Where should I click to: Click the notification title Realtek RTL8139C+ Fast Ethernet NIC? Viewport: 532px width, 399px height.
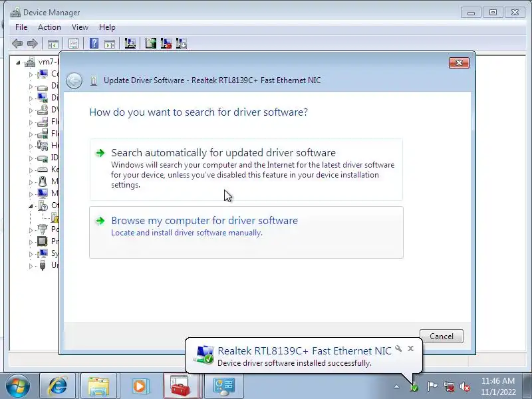pos(305,351)
